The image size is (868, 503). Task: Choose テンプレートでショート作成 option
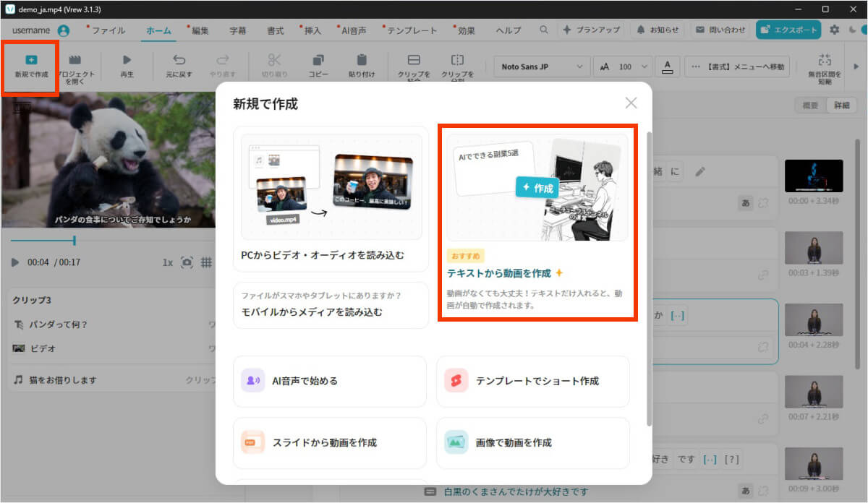tap(533, 381)
